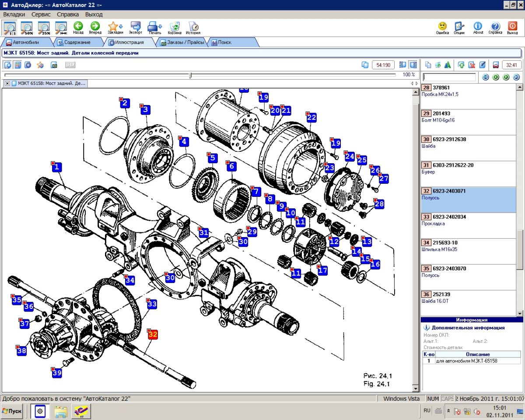Click the green refresh parts icon

click(x=438, y=65)
